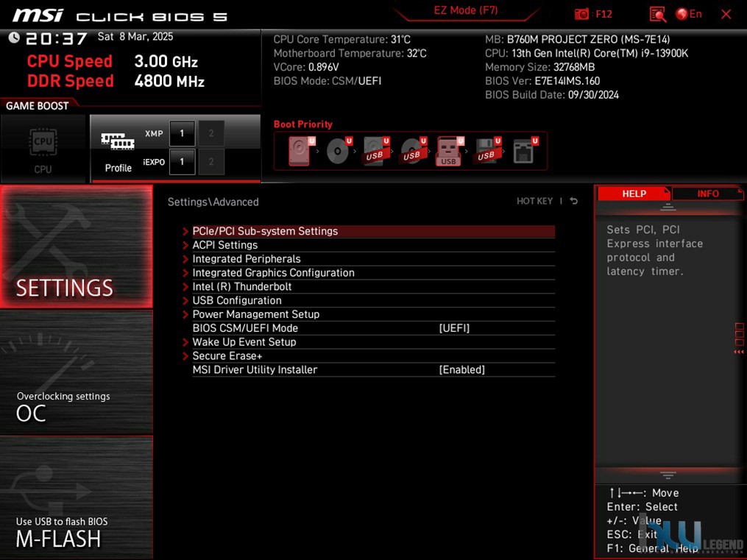Viewport: 747px width, 560px height.
Task: Expand side panel using triple arrow icon
Action: point(738,352)
